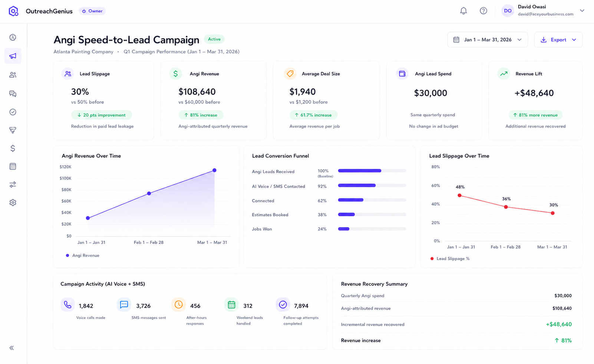The height and width of the screenshot is (364, 594).
Task: Click the Jan 1 – Jan 31 revenue point
Action: tap(88, 218)
